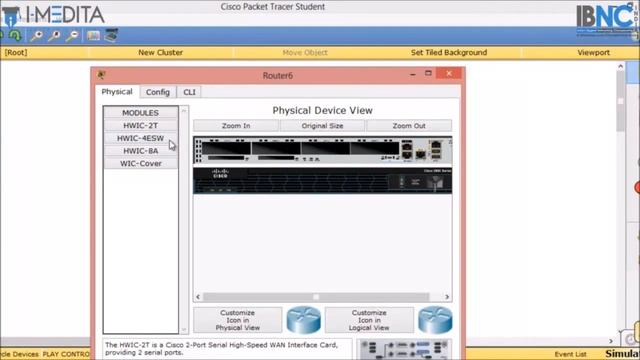Image resolution: width=640 pixels, height=360 pixels.
Task: Click the Viewport button
Action: coord(593,52)
